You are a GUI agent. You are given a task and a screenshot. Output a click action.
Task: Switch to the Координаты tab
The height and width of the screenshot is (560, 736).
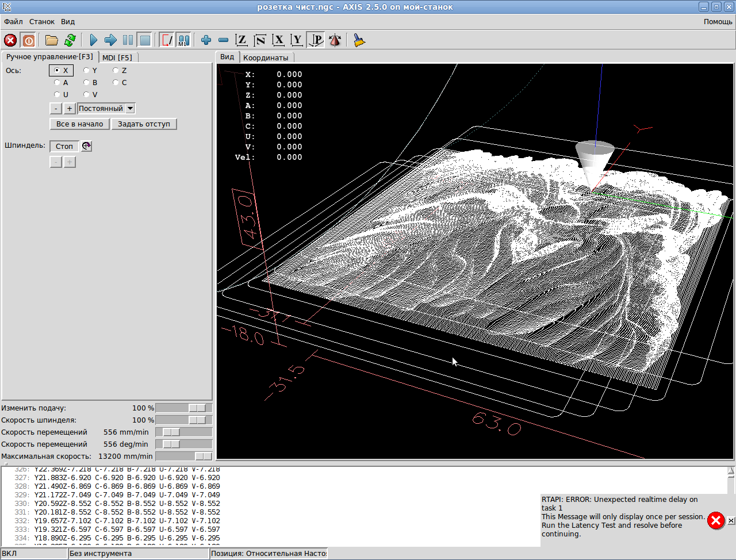pyautogui.click(x=265, y=57)
